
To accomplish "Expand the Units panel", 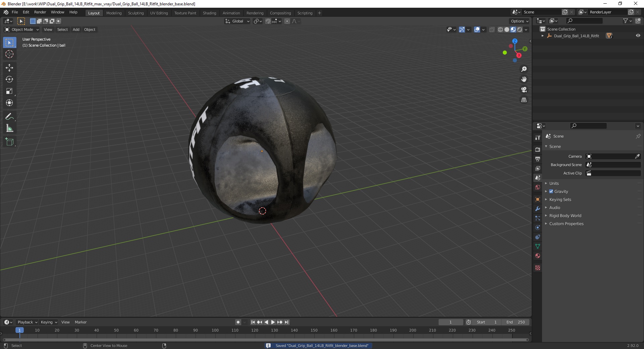I will [x=554, y=183].
